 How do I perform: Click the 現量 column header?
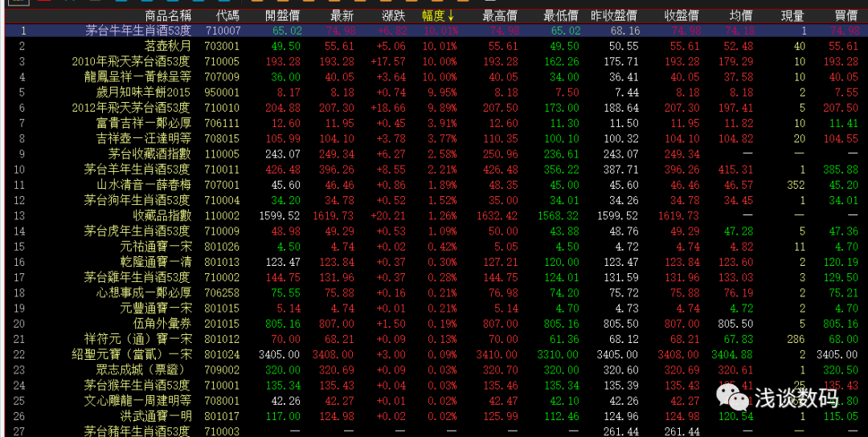click(x=792, y=15)
